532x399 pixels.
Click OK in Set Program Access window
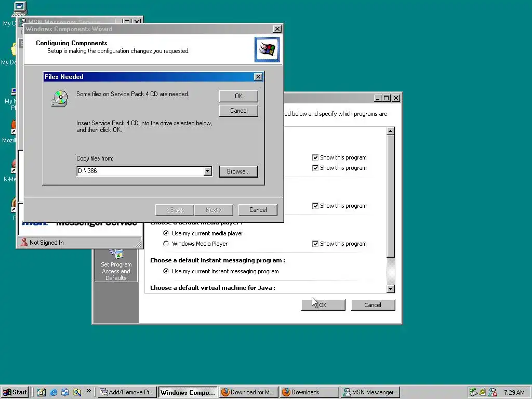tap(323, 304)
